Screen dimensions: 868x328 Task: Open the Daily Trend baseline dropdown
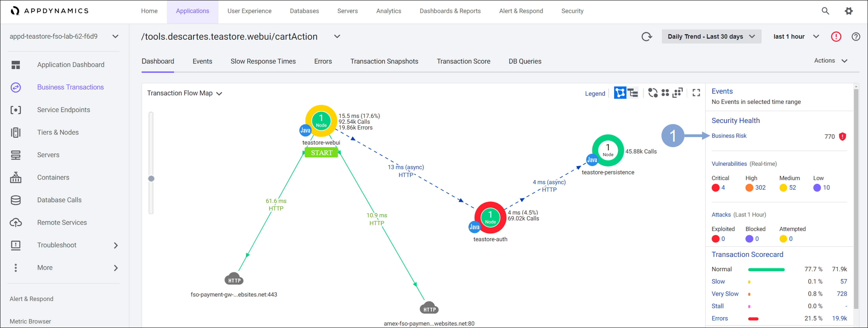click(711, 36)
